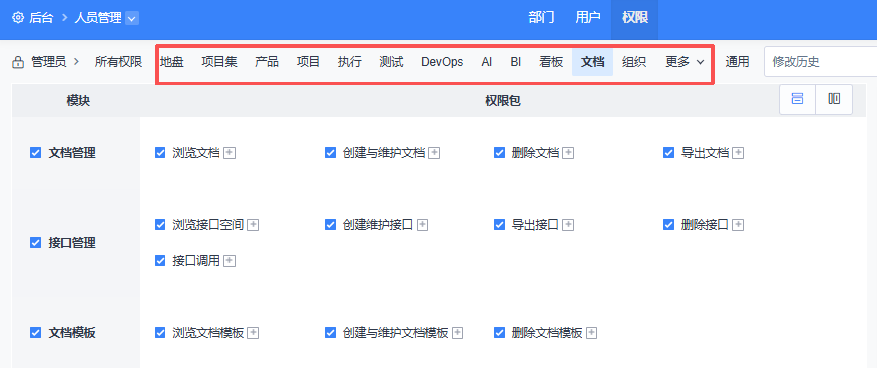Select the 看板 permission tab
Viewport: 877px width, 368px height.
pos(551,62)
